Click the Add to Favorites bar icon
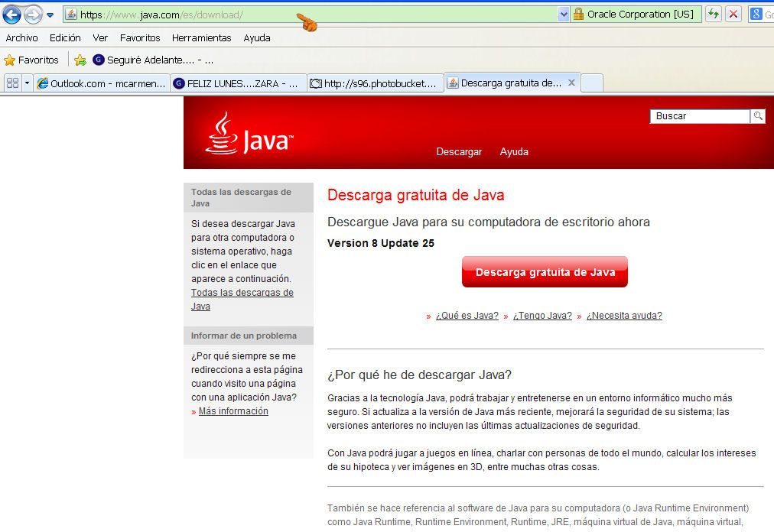 (x=80, y=60)
